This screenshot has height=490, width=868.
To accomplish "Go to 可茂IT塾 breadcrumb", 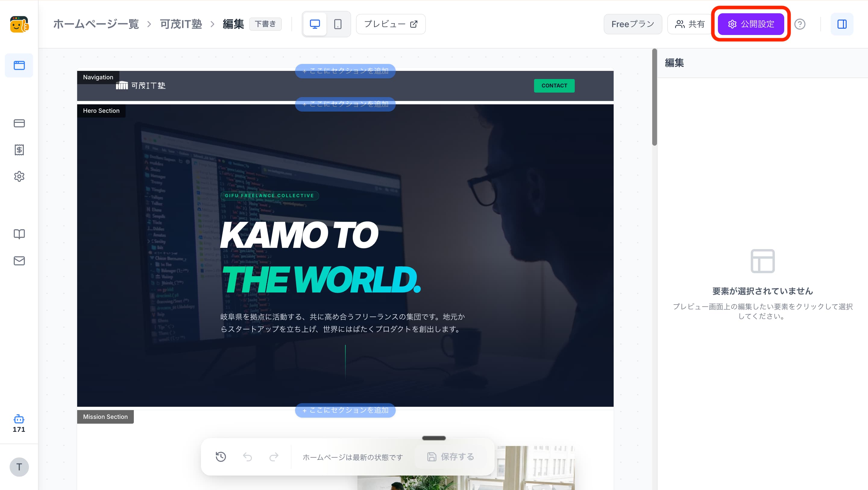I will [181, 24].
